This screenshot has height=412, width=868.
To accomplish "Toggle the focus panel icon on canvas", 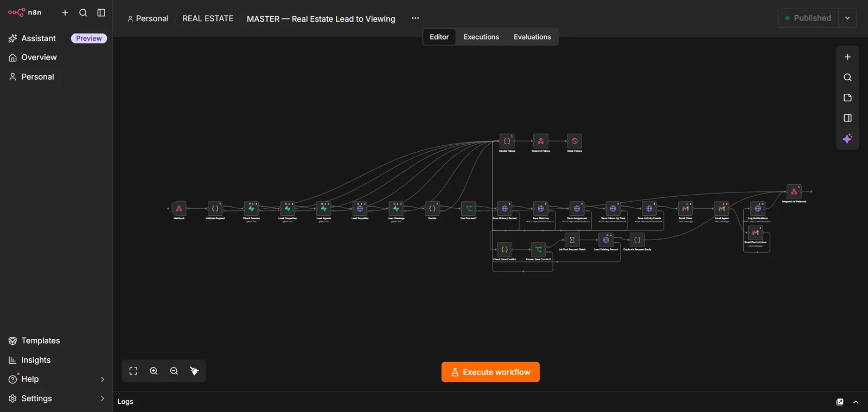I will click(847, 118).
